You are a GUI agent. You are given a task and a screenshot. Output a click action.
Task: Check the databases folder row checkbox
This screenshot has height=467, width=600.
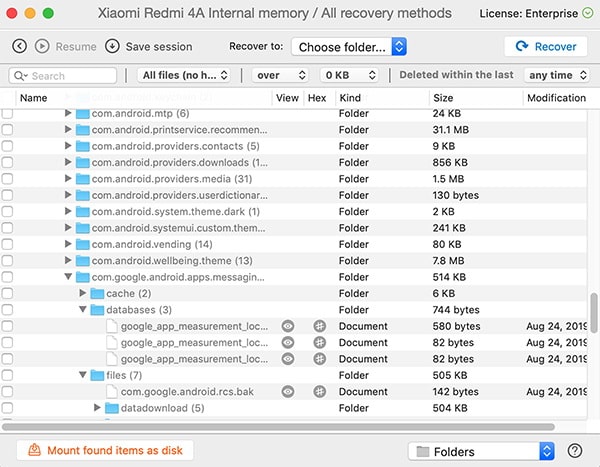(7, 310)
